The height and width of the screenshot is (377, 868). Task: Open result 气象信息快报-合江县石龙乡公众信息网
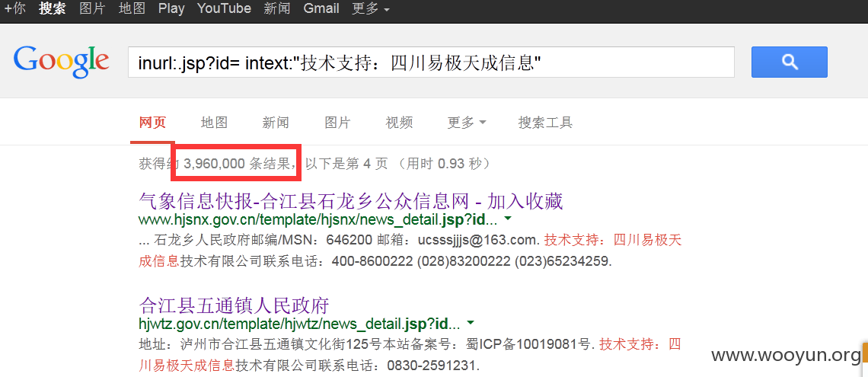[x=350, y=201]
